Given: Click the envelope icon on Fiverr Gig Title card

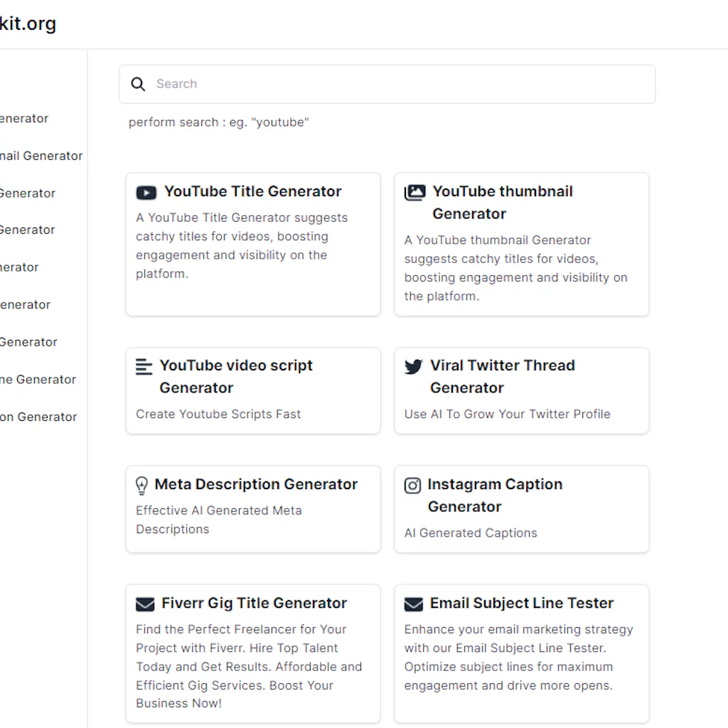Looking at the screenshot, I should [x=145, y=604].
